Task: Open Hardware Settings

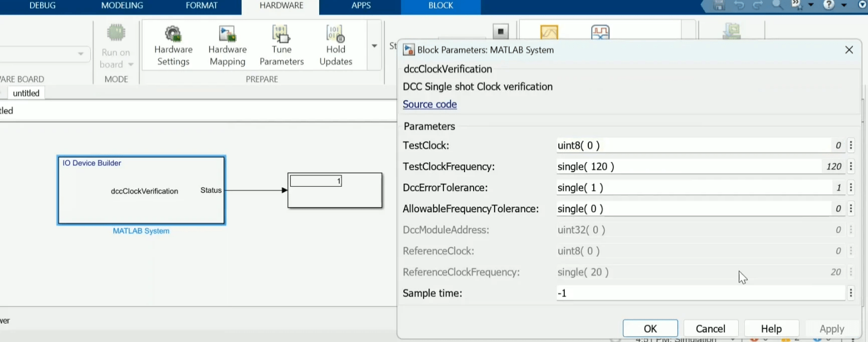Action: pyautogui.click(x=173, y=46)
